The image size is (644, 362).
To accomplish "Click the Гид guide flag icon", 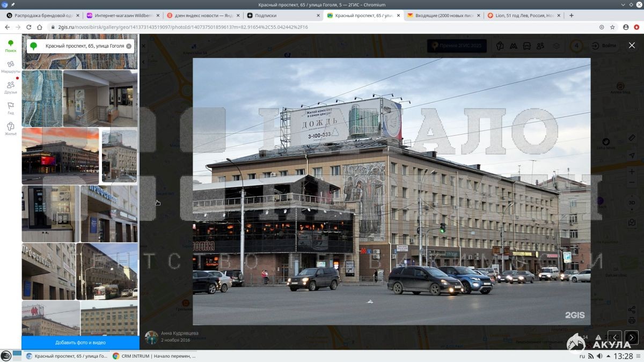I will (x=10, y=107).
